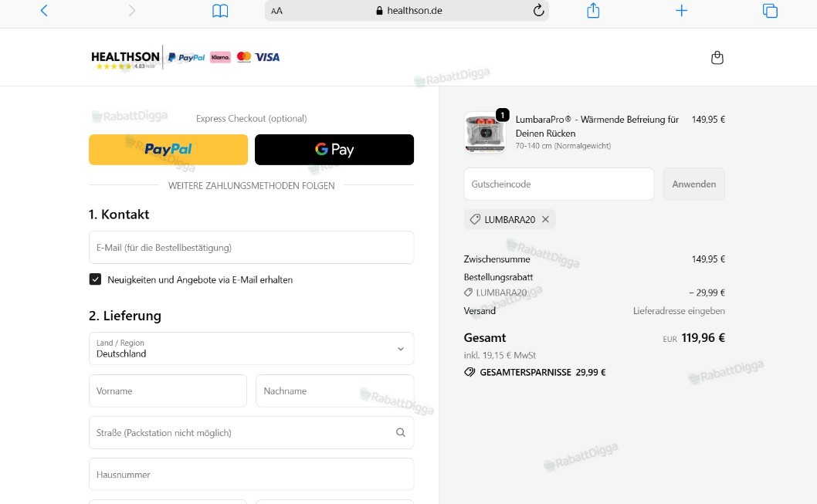817x504 pixels.
Task: Click the 1. Kontakt heading
Action: tap(119, 214)
